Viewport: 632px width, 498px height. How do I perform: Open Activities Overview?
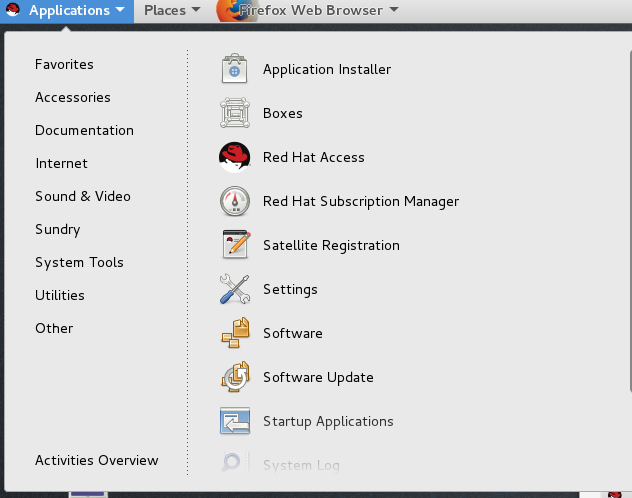(x=96, y=461)
